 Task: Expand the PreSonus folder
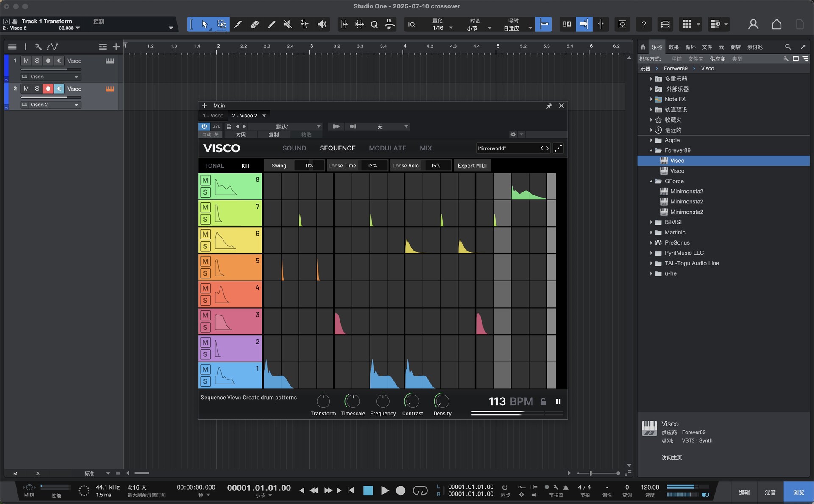[651, 242]
